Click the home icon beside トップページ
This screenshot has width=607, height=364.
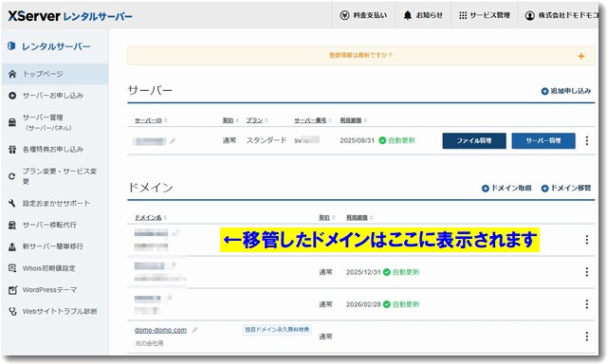[x=12, y=74]
